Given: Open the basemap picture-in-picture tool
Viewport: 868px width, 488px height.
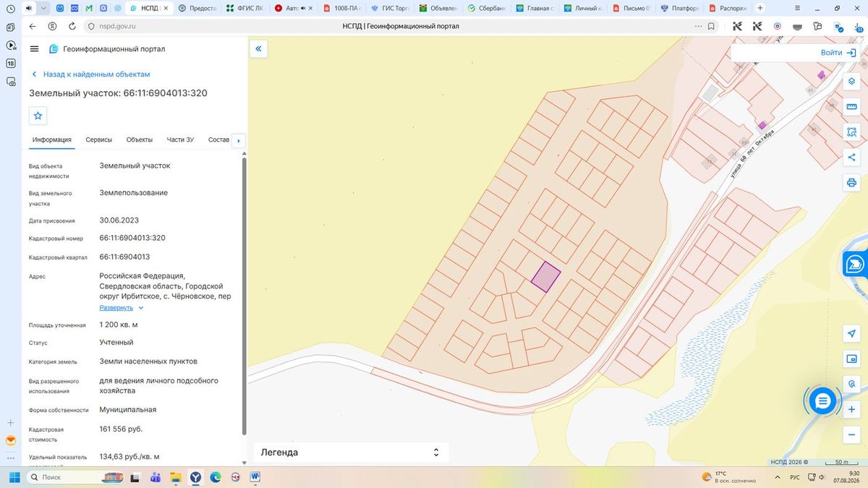Looking at the screenshot, I should coord(851,359).
